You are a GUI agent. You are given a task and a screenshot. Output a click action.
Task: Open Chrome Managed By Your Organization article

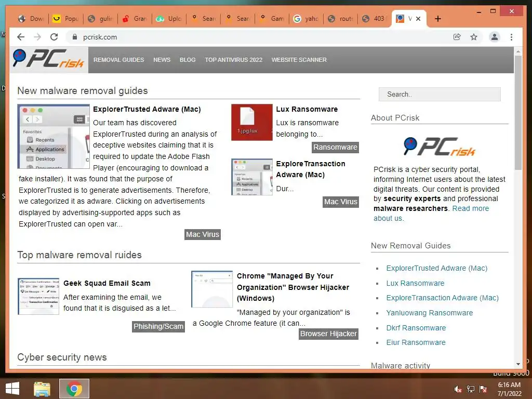point(293,287)
